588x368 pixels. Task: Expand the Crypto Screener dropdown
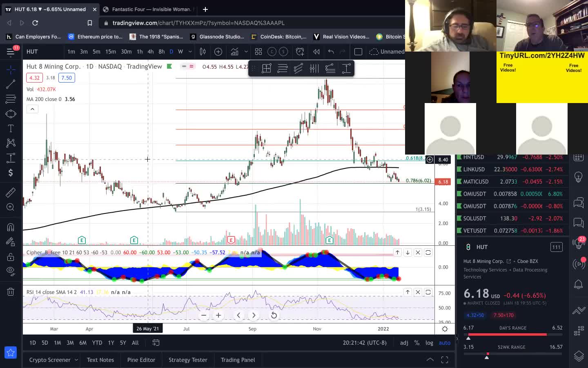point(76,360)
